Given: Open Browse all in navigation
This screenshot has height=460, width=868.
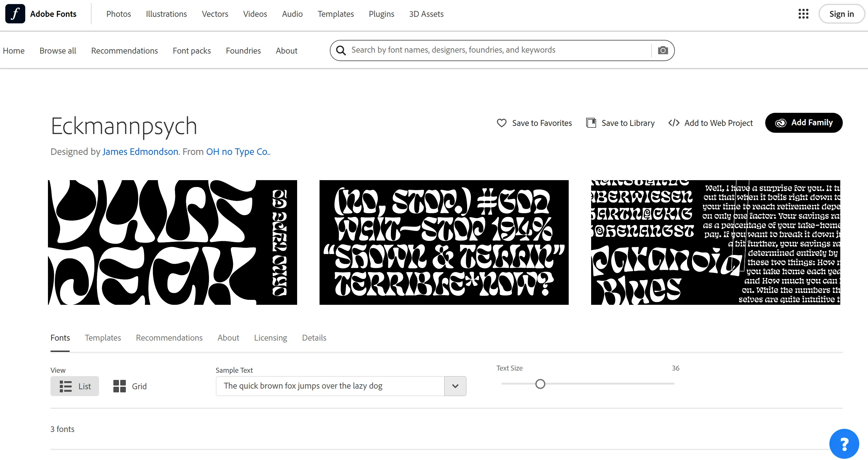Looking at the screenshot, I should click(58, 50).
